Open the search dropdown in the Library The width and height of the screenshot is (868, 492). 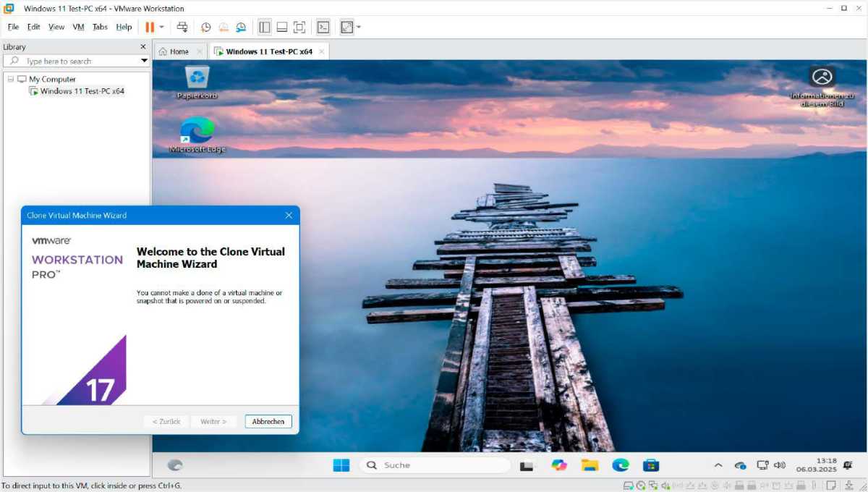(142, 61)
